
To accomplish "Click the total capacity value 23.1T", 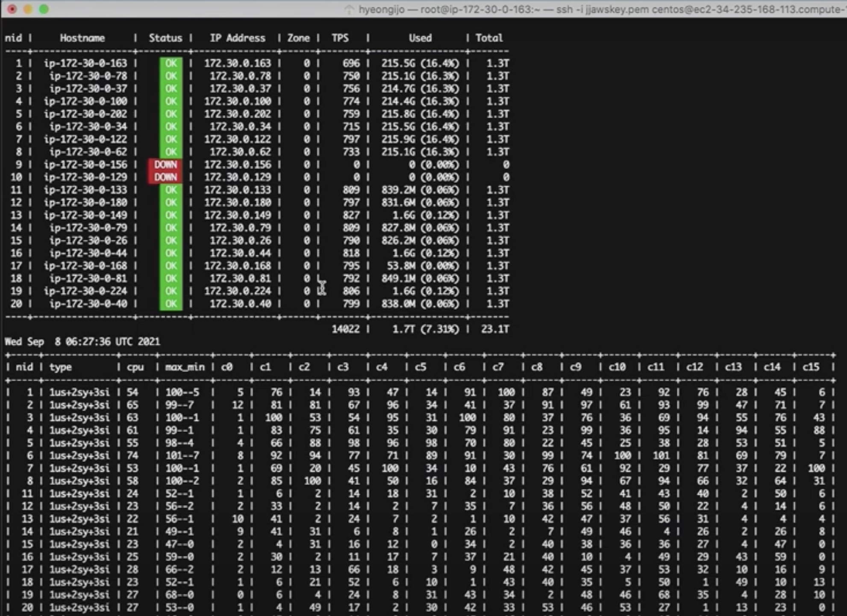I will [494, 329].
